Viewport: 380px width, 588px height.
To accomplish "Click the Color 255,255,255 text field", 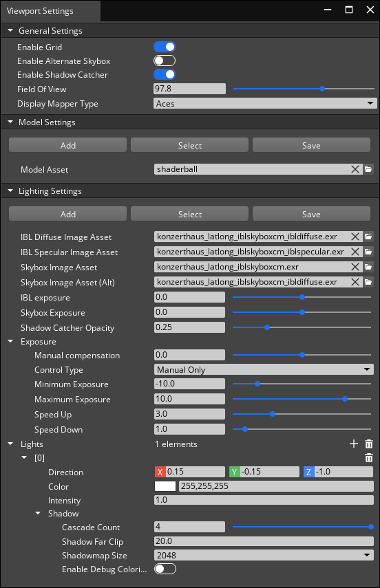I will click(276, 486).
